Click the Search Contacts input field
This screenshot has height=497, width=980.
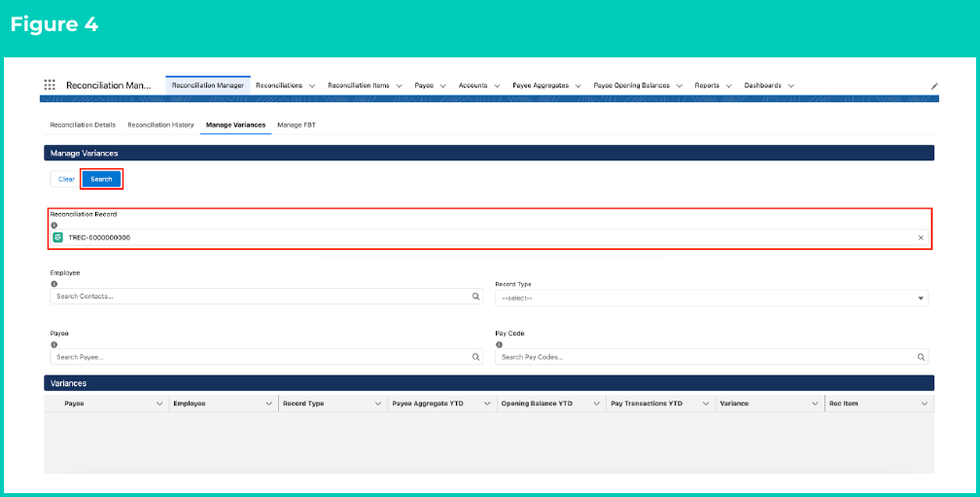(x=266, y=297)
